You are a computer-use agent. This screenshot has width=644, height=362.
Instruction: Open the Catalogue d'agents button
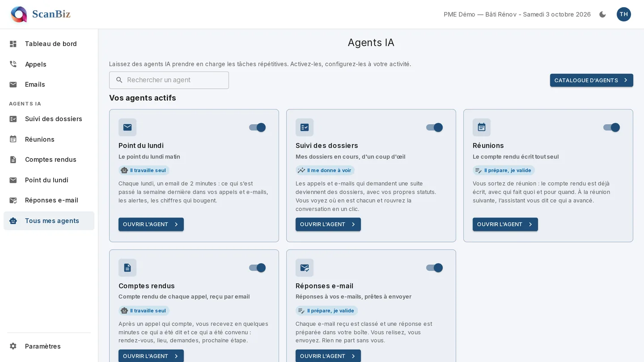(591, 80)
